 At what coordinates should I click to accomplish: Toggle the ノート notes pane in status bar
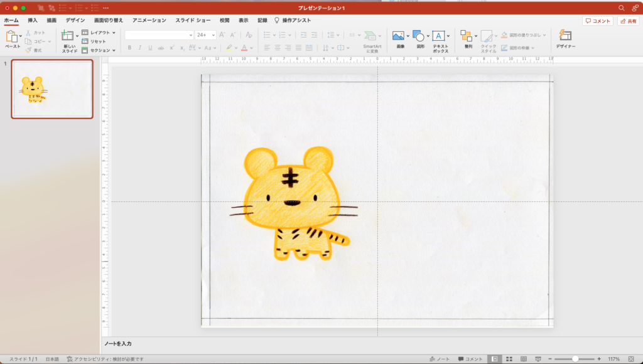pyautogui.click(x=440, y=359)
